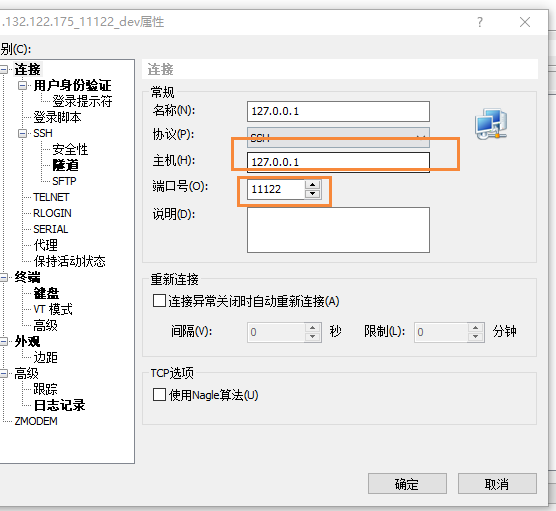Collapse the 高级 tree node

[x=4, y=373]
